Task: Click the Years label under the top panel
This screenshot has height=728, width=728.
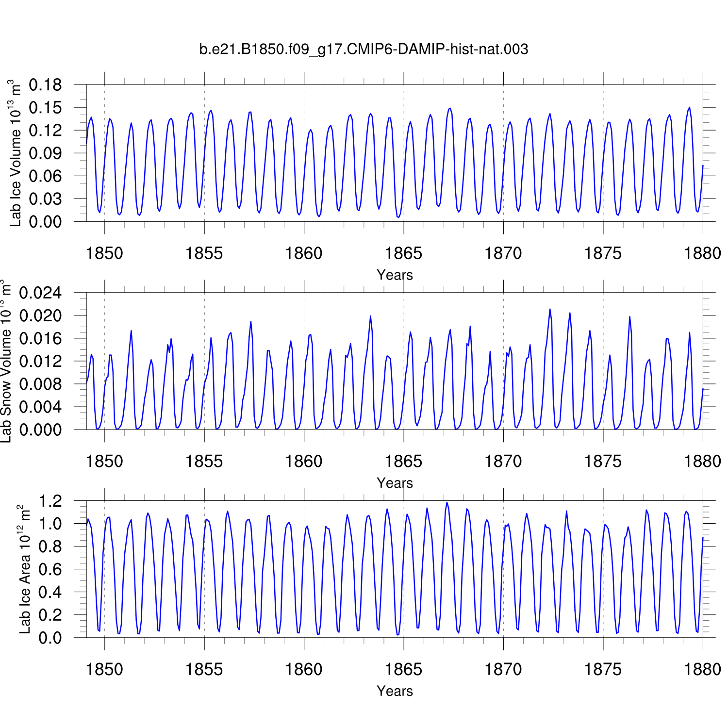Action: (395, 275)
